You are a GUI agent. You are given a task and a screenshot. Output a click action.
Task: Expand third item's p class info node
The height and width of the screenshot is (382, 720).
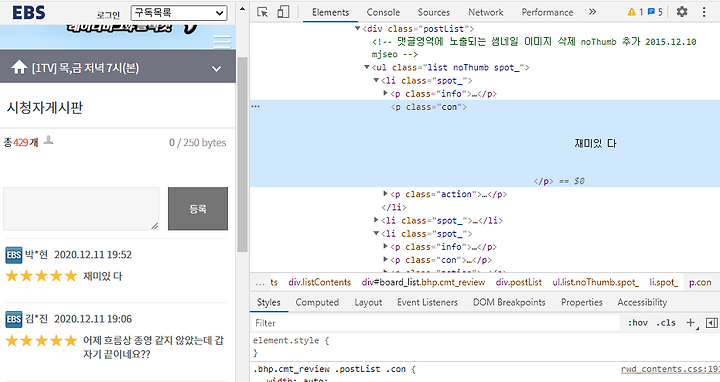pos(385,246)
